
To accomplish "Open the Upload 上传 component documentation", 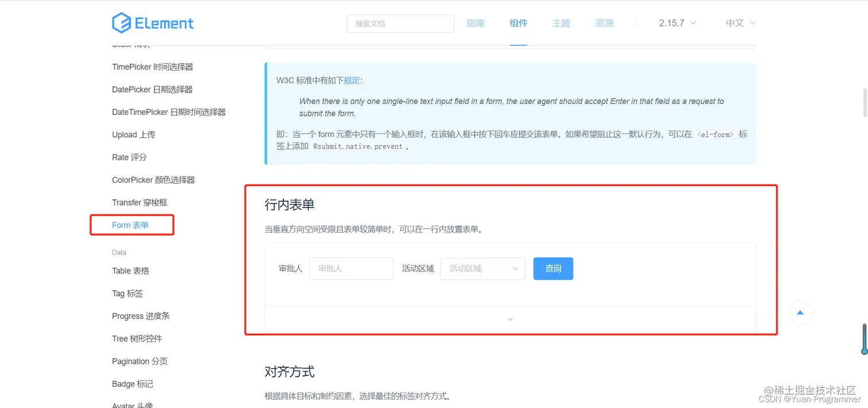I will coord(134,134).
